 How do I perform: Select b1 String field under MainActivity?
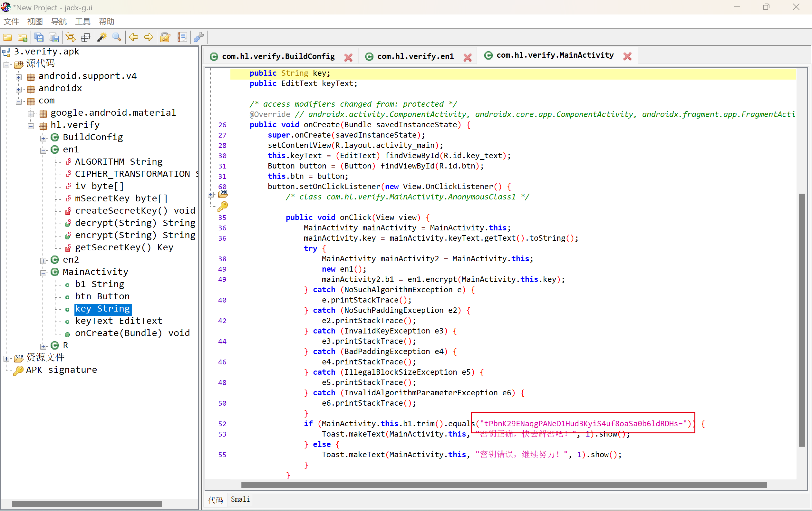pos(100,284)
